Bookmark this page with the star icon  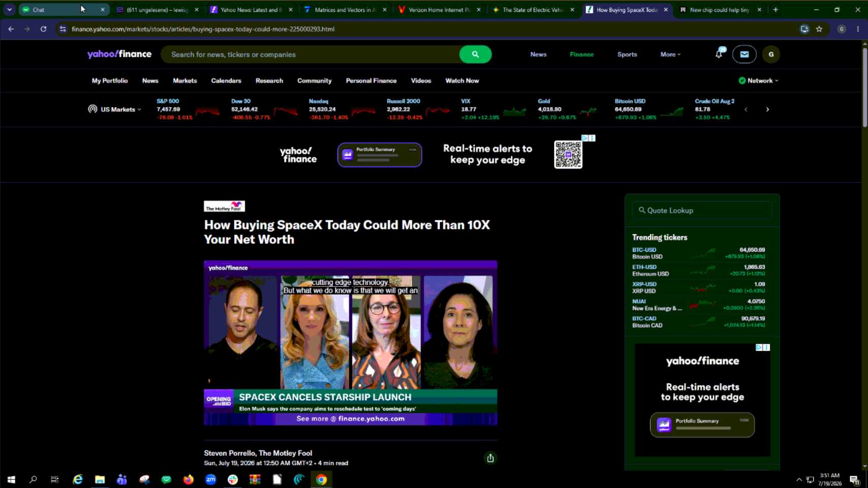pos(819,29)
